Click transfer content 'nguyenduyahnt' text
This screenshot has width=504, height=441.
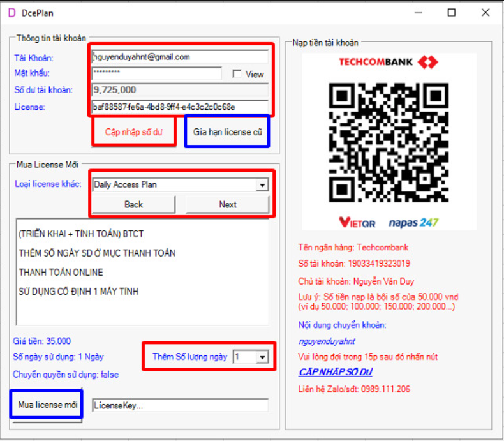tap(327, 341)
